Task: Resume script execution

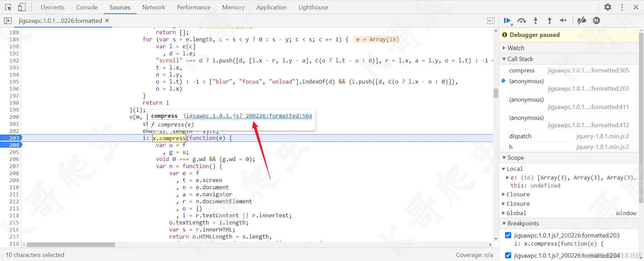Action: [507, 21]
